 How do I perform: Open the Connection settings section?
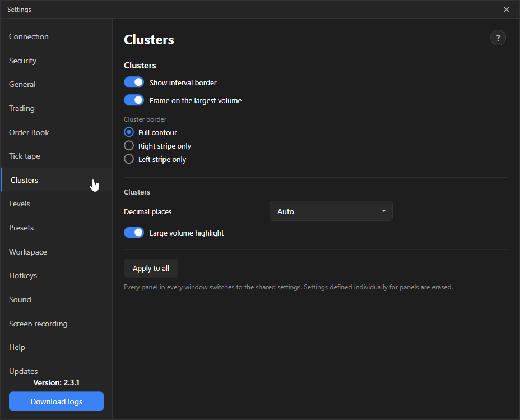point(57,36)
